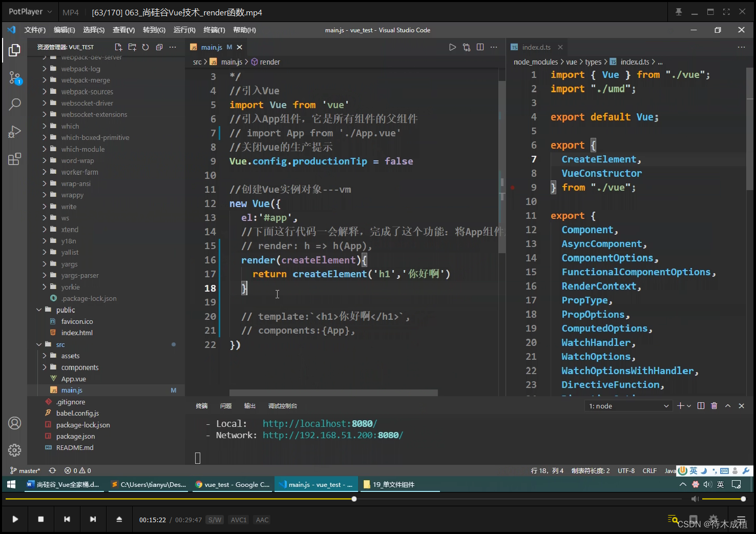Image resolution: width=756 pixels, height=534 pixels.
Task: Open the launch profile arrow beside new terminal
Action: coord(689,406)
